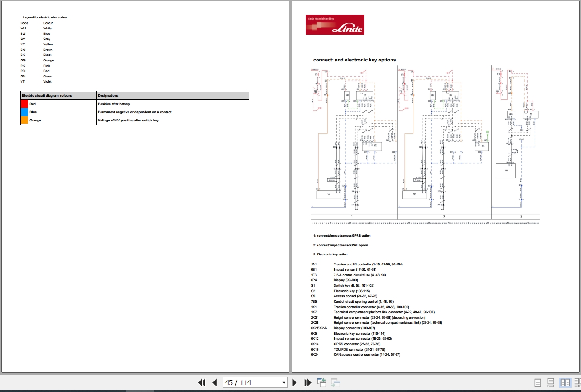Click the 'Impact sensor (17-20, 61-63)' entry
Viewport: 581px width, 392px height.
pyautogui.click(x=355, y=270)
